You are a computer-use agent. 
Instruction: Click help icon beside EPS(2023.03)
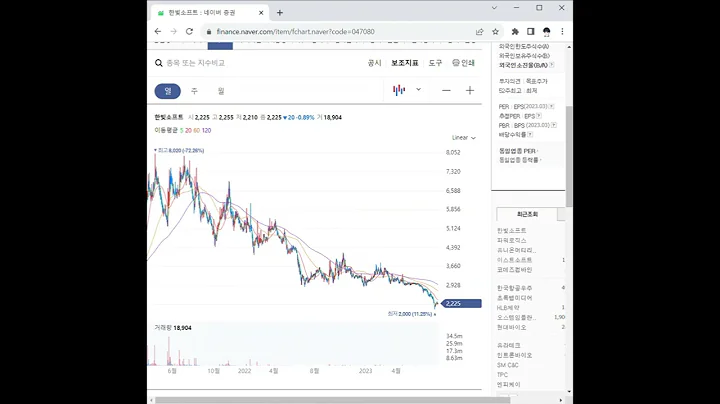pyautogui.click(x=551, y=107)
